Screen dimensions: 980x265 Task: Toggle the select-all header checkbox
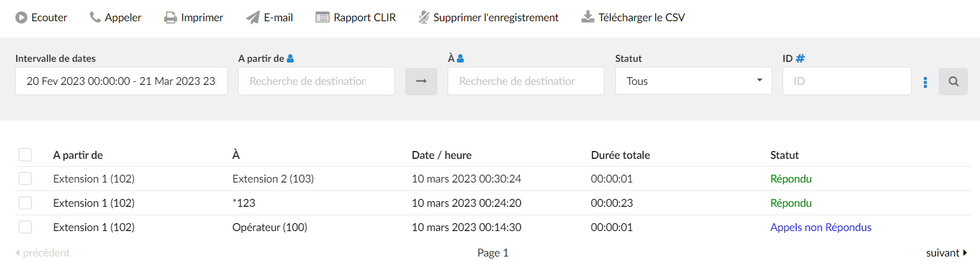click(25, 155)
